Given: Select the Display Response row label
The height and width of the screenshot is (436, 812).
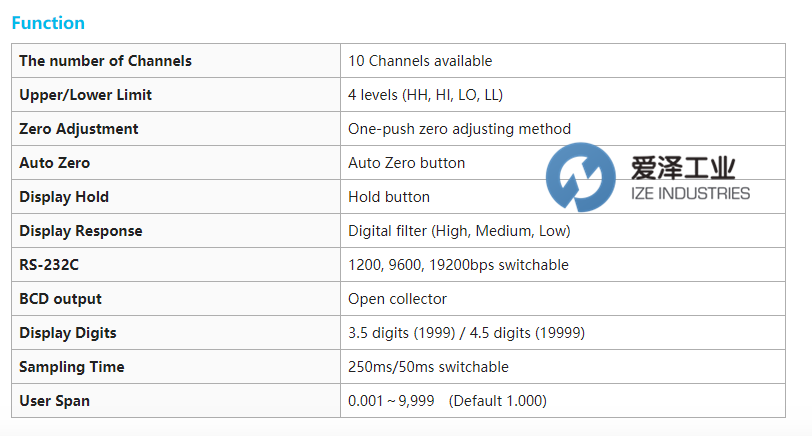Looking at the screenshot, I should coord(81,231).
